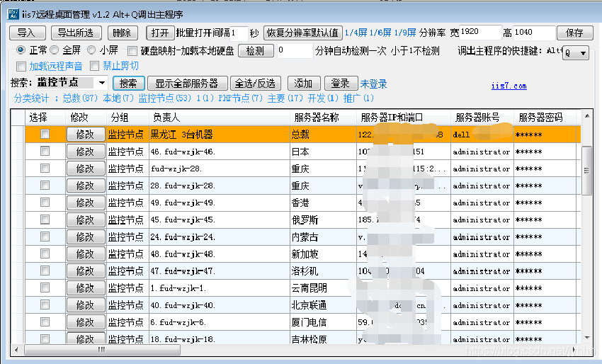Click the 检测 detect button

pyautogui.click(x=256, y=51)
